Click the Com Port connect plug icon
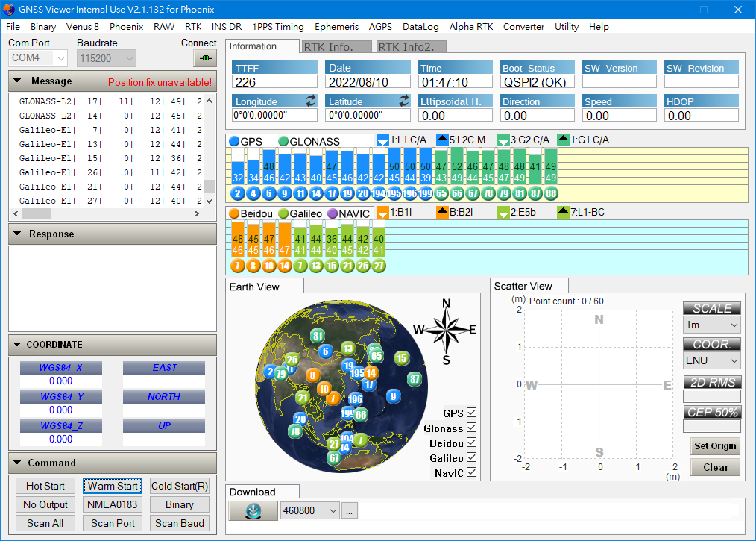Screen dimensions: 756x541 click(204, 58)
